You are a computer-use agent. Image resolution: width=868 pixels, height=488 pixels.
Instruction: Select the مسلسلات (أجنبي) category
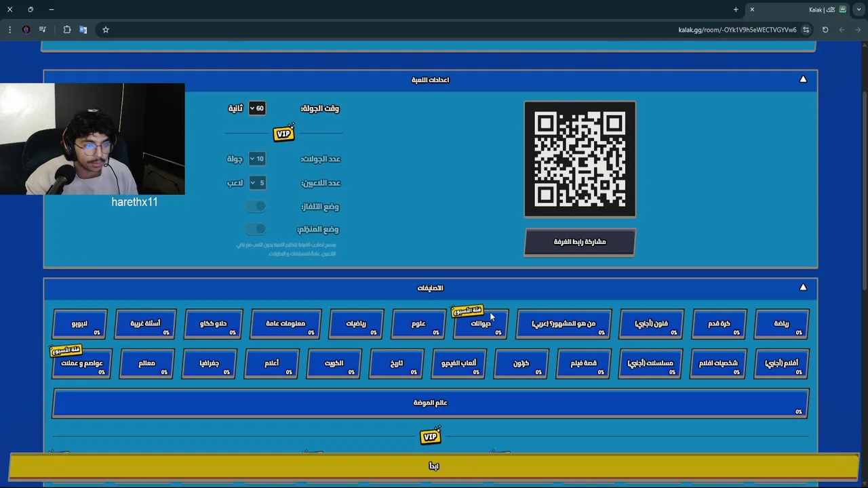coord(650,363)
